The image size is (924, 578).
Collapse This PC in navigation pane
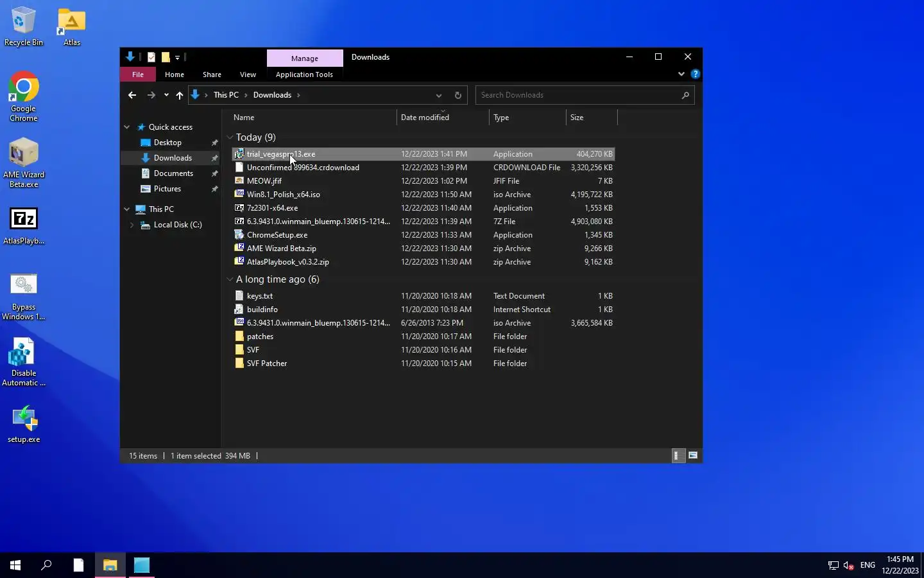(x=127, y=209)
